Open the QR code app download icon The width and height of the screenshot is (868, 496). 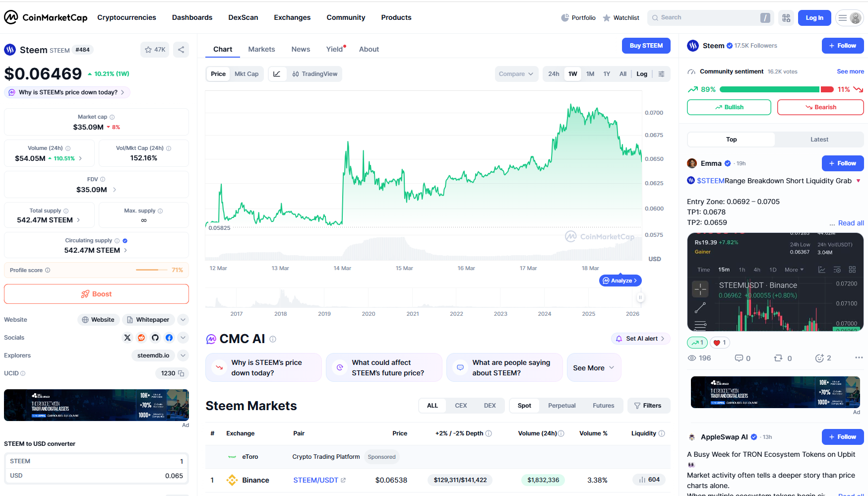click(786, 18)
